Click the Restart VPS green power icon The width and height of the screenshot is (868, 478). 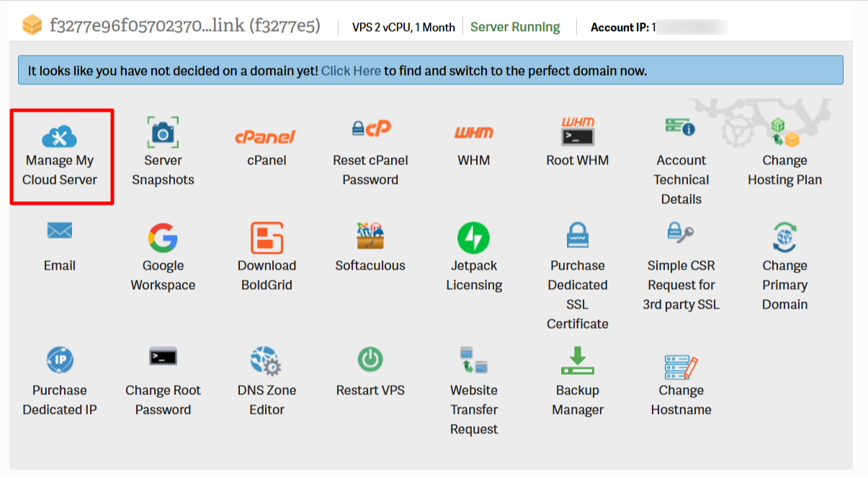pyautogui.click(x=370, y=359)
